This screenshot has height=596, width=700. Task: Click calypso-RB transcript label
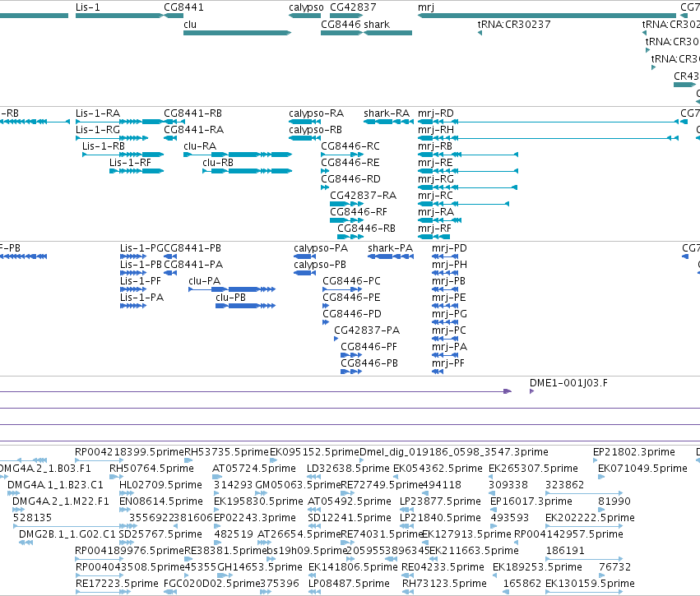(316, 130)
